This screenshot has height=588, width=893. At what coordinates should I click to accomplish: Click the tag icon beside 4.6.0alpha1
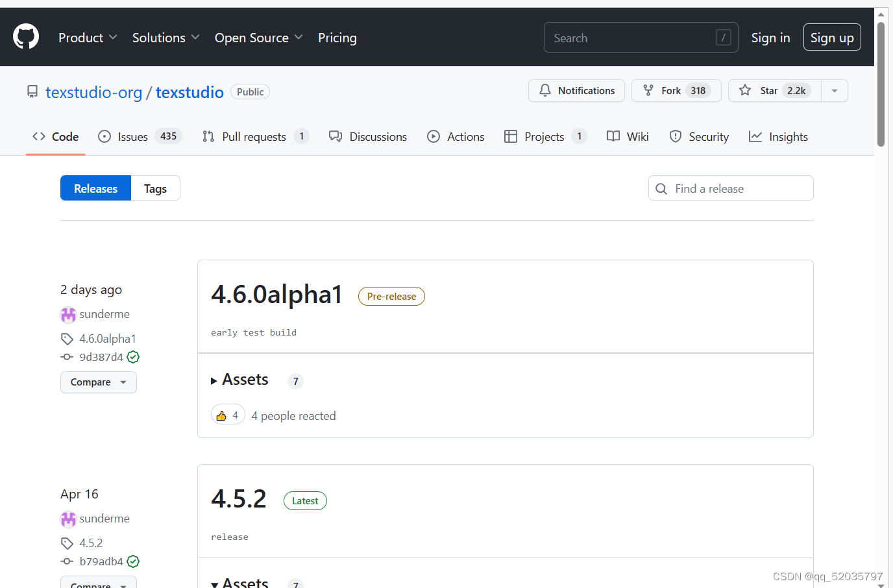point(67,339)
